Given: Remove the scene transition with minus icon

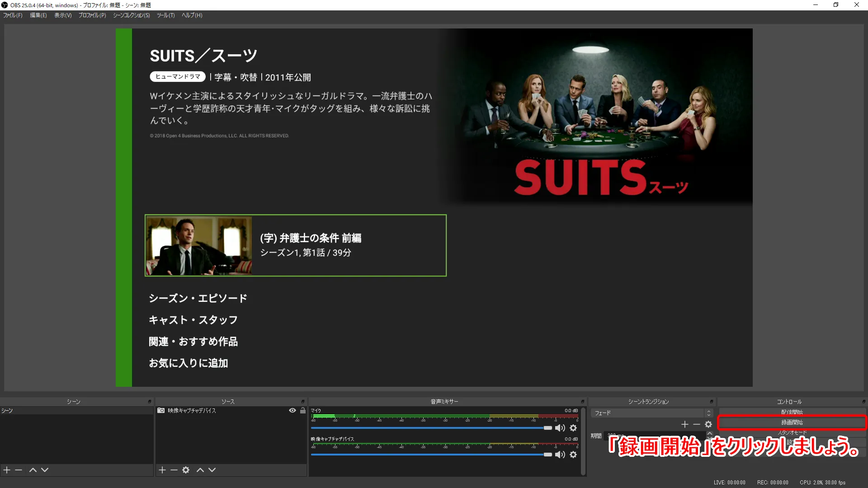Looking at the screenshot, I should pos(697,424).
